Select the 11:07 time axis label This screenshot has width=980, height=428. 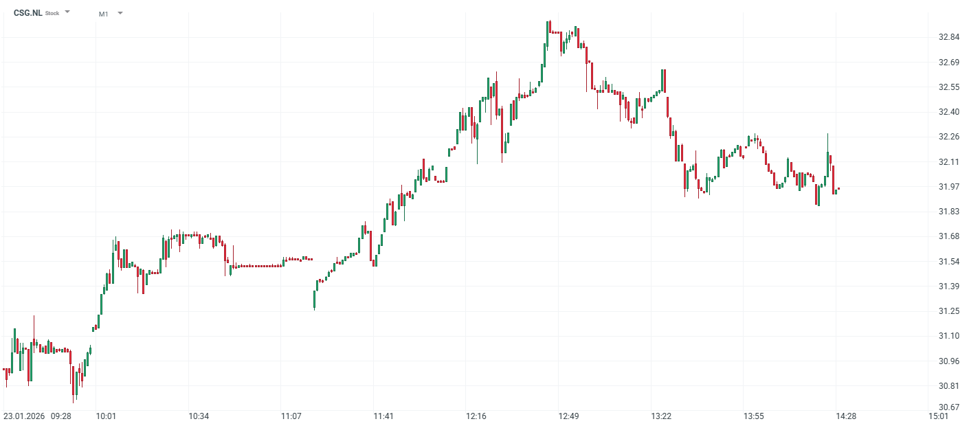pos(291,416)
